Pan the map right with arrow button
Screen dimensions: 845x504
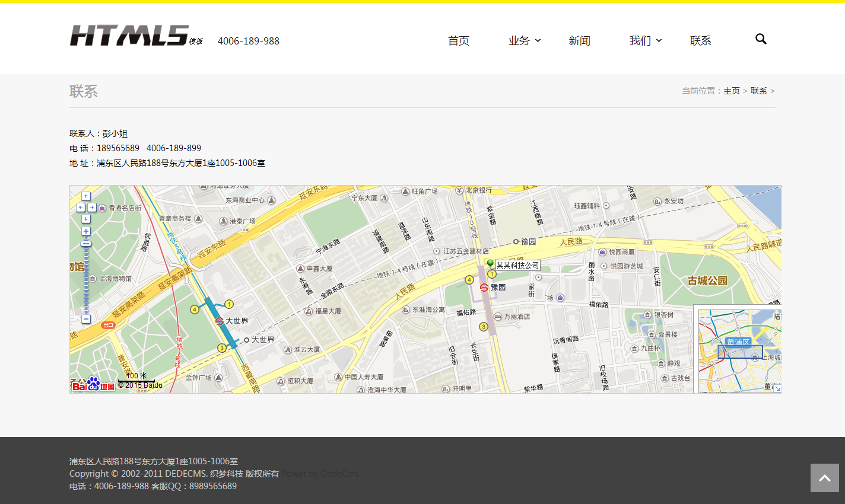point(92,208)
